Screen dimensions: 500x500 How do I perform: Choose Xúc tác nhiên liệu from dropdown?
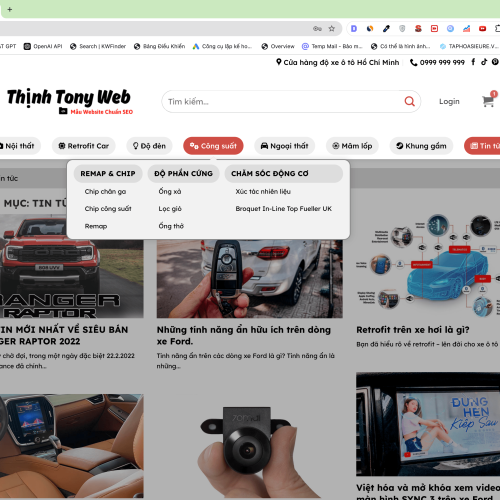point(263,191)
